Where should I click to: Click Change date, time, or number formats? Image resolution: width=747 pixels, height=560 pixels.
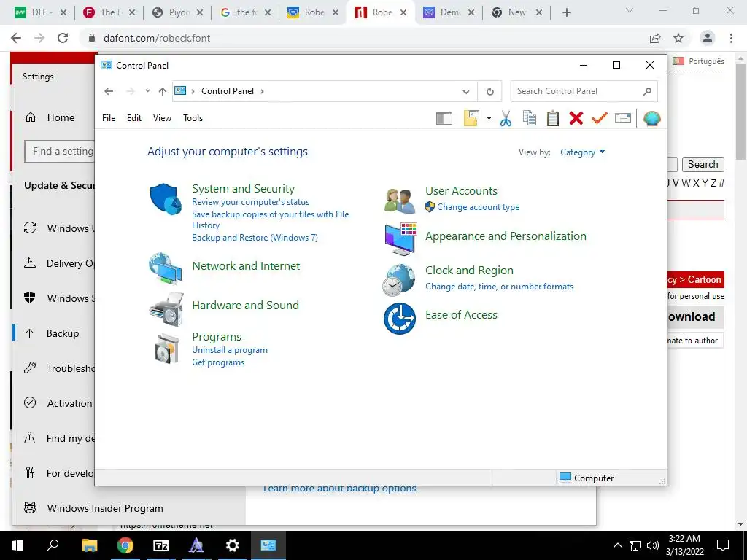[x=499, y=287]
